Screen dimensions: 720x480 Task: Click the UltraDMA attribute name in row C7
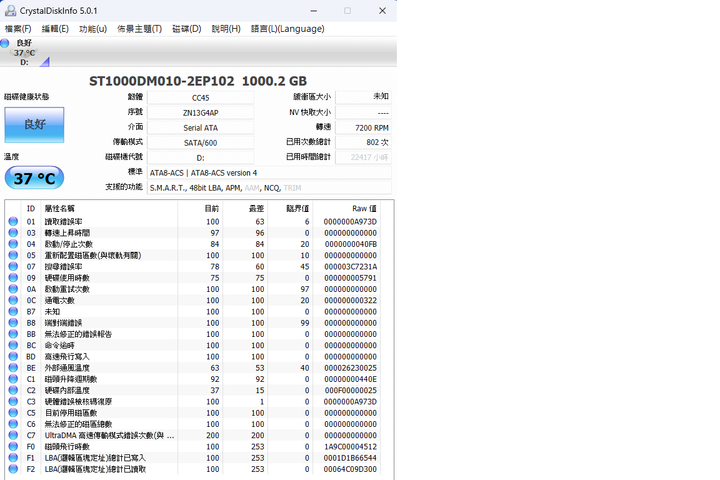point(109,435)
